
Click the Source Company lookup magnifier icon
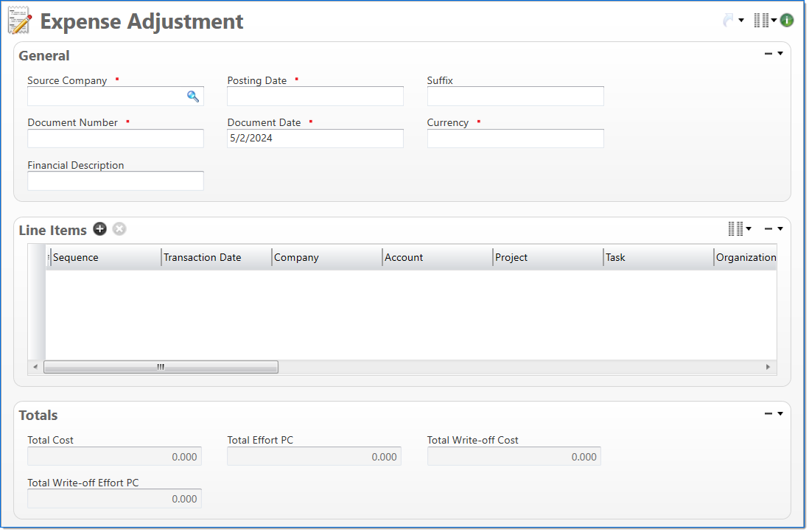(x=193, y=97)
